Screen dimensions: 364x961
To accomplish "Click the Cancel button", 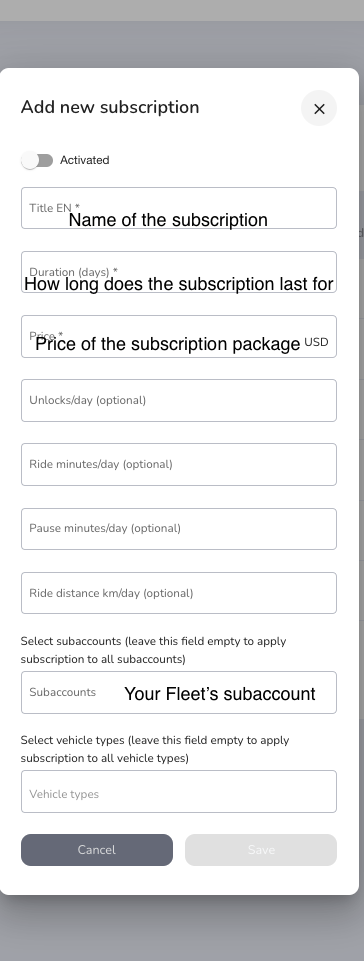I will point(97,850).
